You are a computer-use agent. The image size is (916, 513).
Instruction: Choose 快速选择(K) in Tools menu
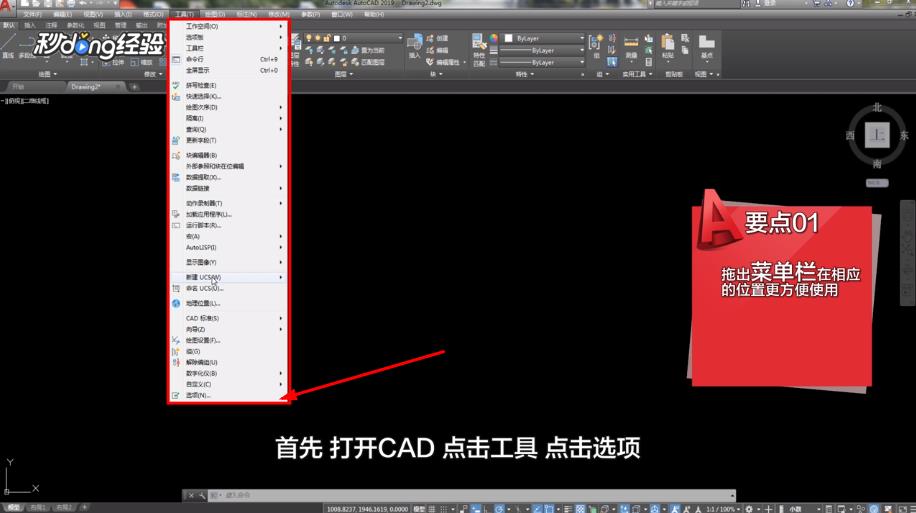point(228,96)
